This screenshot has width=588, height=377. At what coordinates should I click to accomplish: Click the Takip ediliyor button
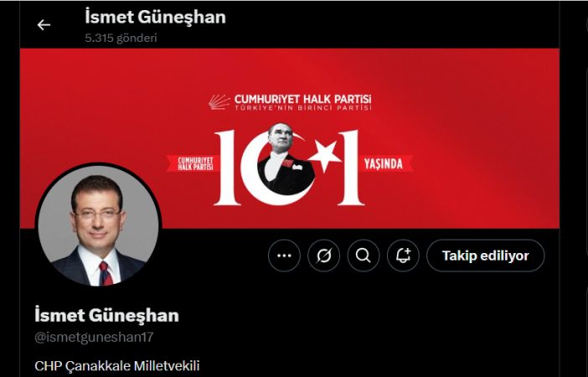click(486, 256)
